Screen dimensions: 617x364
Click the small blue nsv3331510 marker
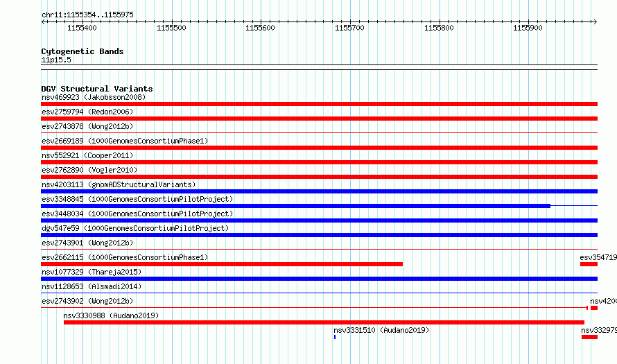(x=335, y=337)
